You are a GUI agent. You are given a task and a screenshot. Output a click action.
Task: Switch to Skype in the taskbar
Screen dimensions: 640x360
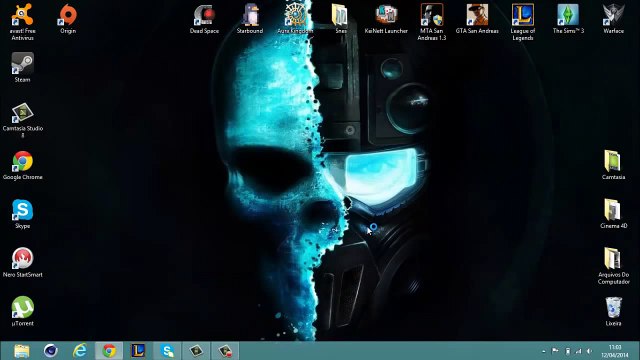click(x=167, y=351)
